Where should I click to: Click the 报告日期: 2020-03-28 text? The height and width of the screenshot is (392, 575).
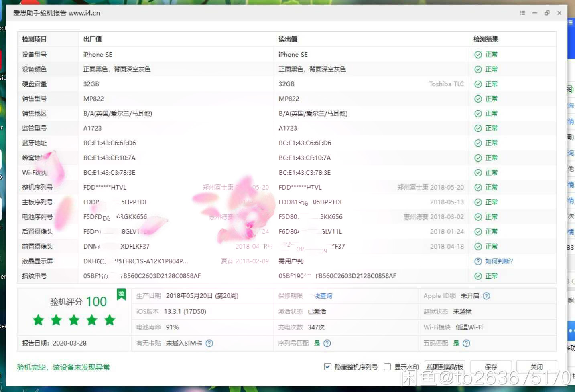(x=54, y=343)
